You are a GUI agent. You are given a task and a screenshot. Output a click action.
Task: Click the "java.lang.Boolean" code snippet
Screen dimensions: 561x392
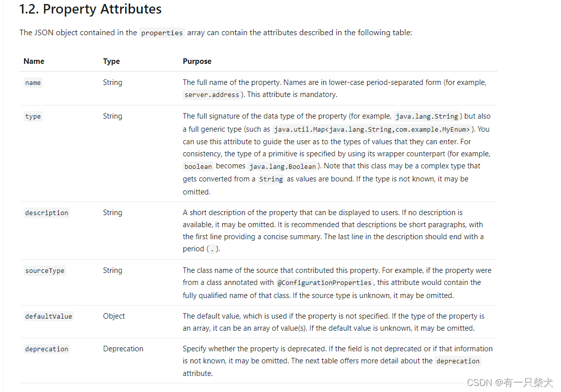point(282,166)
